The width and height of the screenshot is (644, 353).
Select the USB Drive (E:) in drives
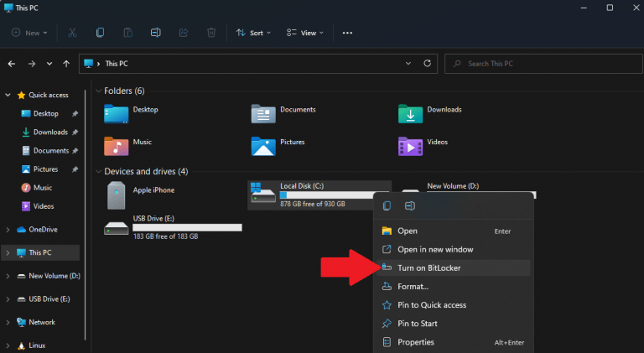coord(173,228)
